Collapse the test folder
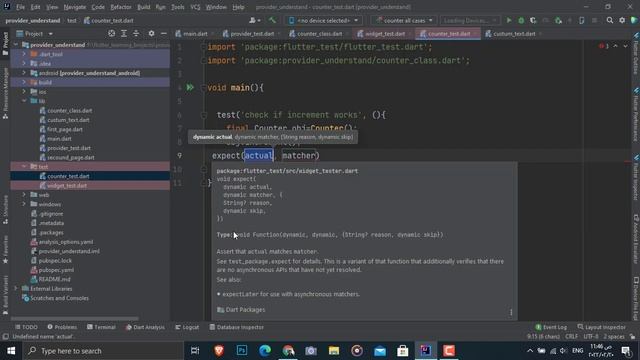 [24, 167]
